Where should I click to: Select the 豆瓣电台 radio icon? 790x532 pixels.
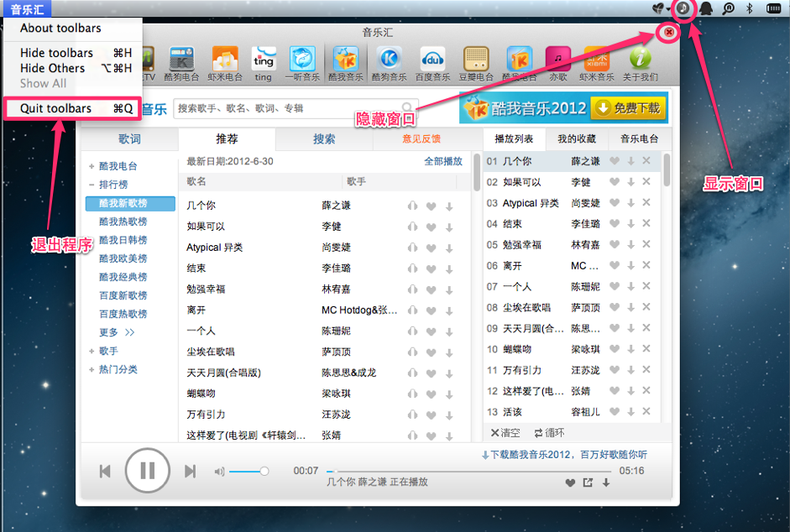tap(475, 60)
